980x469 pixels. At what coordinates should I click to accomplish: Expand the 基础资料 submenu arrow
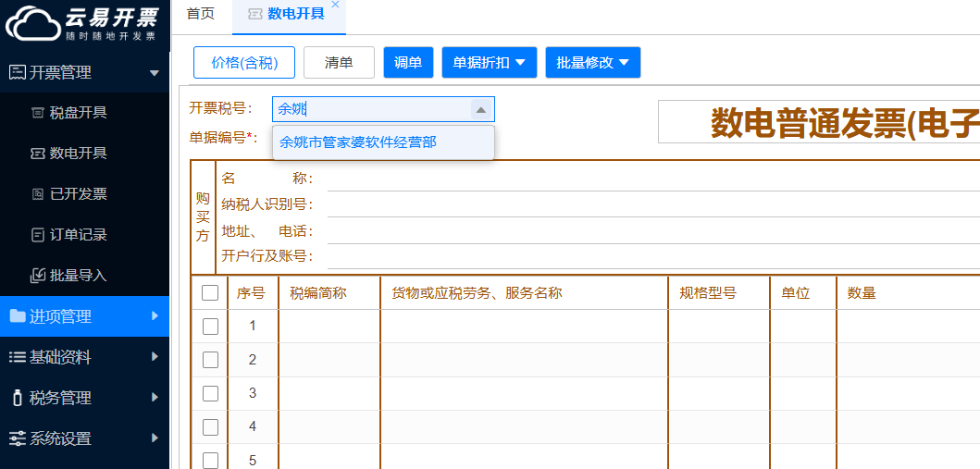point(155,357)
